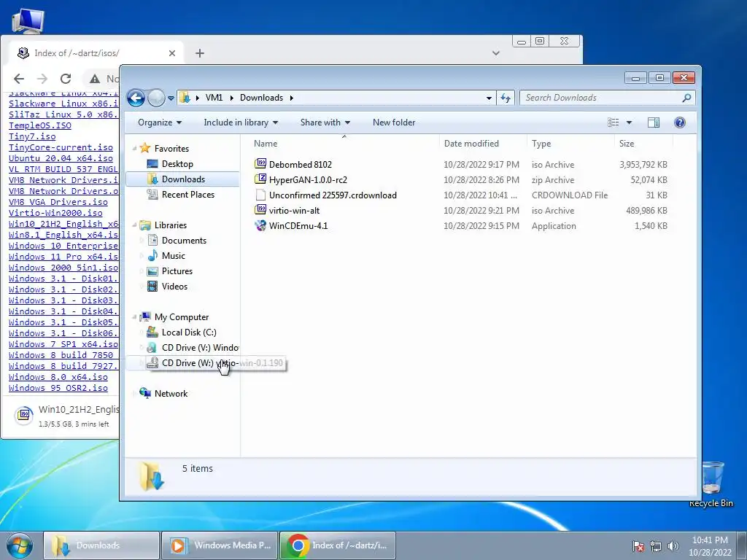Click the Windows_7_SP1_x64.iso link
This screenshot has width=747, height=560.
click(x=63, y=344)
